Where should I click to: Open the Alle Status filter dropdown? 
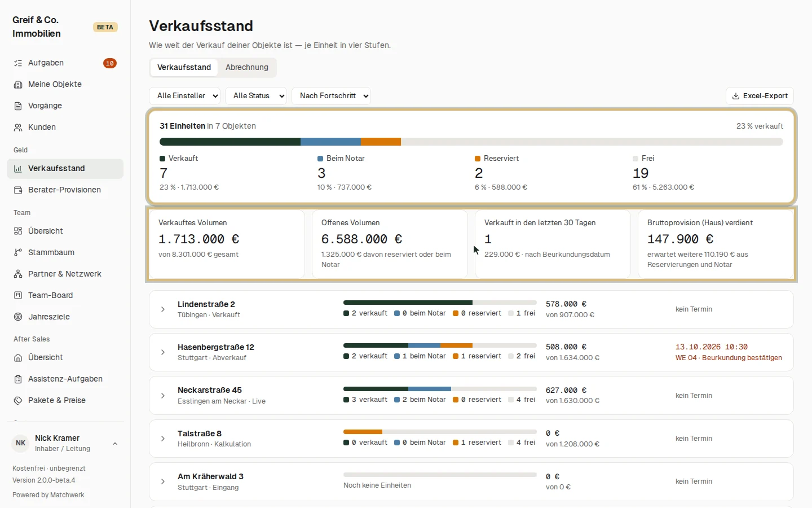256,96
